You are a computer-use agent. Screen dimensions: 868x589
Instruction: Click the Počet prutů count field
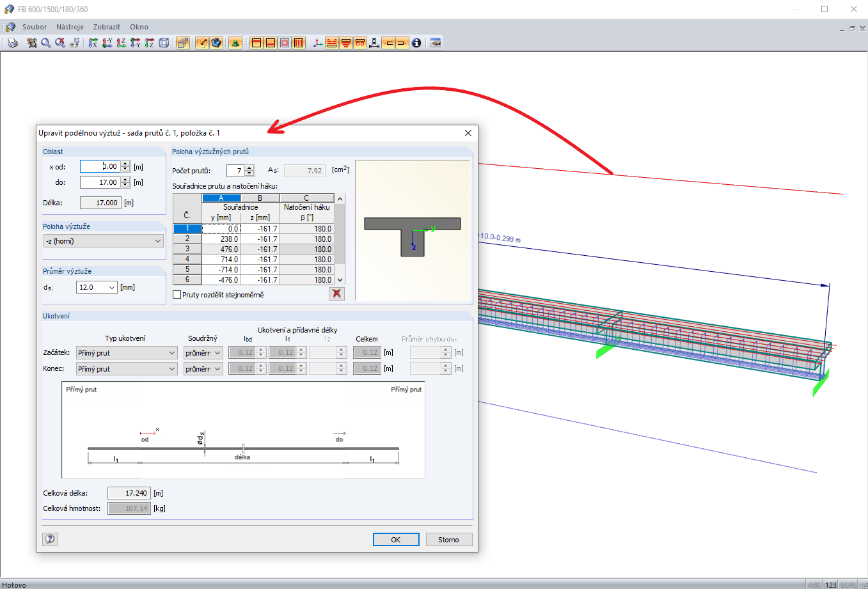click(235, 171)
